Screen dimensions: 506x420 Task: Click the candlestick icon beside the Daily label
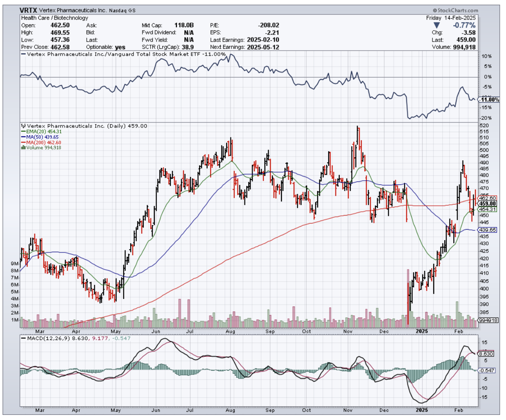coord(23,126)
